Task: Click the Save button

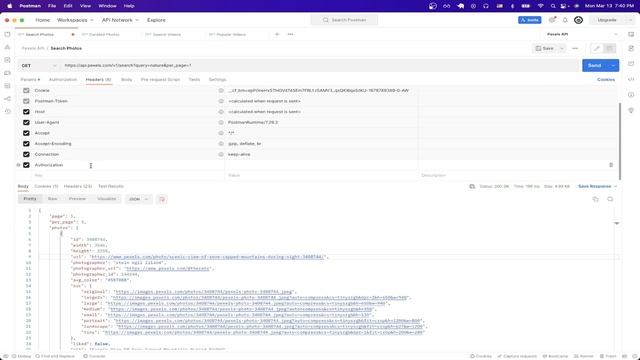Action: pos(545,49)
